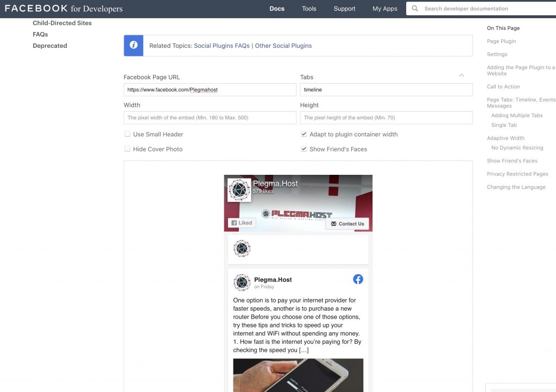Viewport: 556px width, 392px height.
Task: Open FAQs in left sidebar
Action: tap(40, 34)
